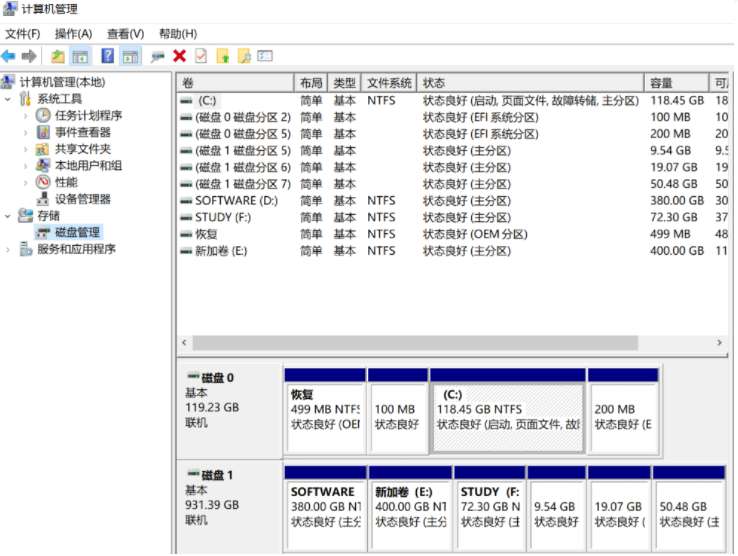Sort volumes by 文件系统 column header
738x556 pixels.
[x=389, y=83]
